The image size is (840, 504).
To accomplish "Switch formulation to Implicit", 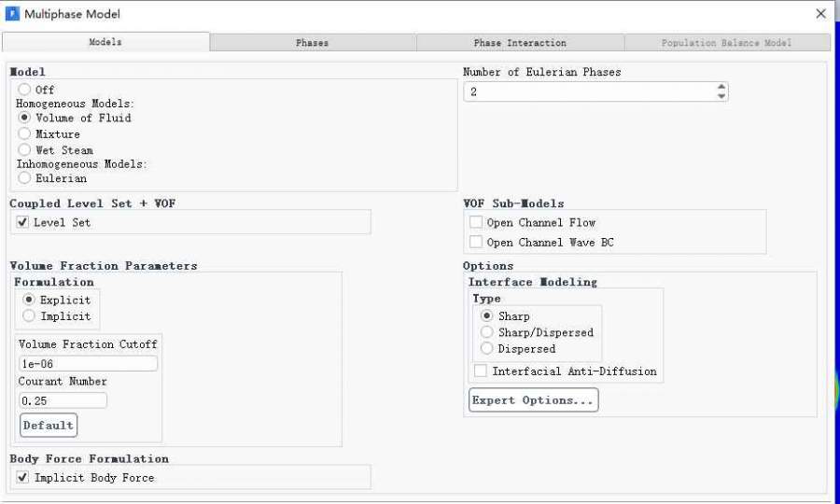I will click(29, 315).
